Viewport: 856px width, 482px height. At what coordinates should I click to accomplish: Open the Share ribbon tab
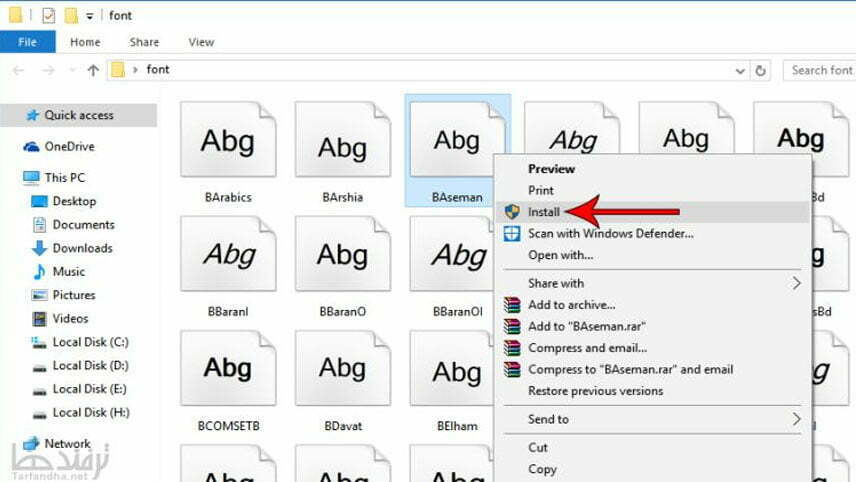click(x=144, y=42)
